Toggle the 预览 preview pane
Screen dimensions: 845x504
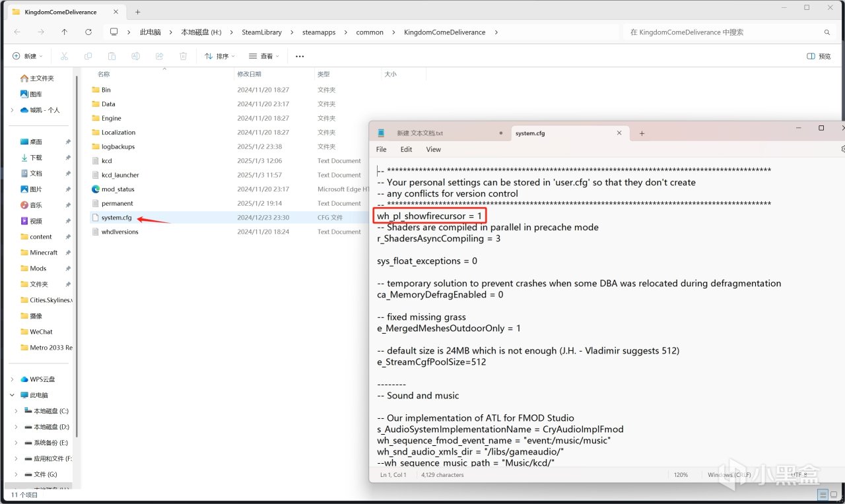click(819, 56)
